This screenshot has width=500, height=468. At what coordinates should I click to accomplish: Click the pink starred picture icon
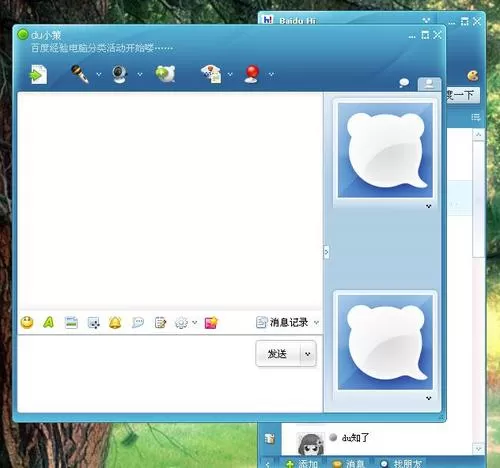[211, 323]
